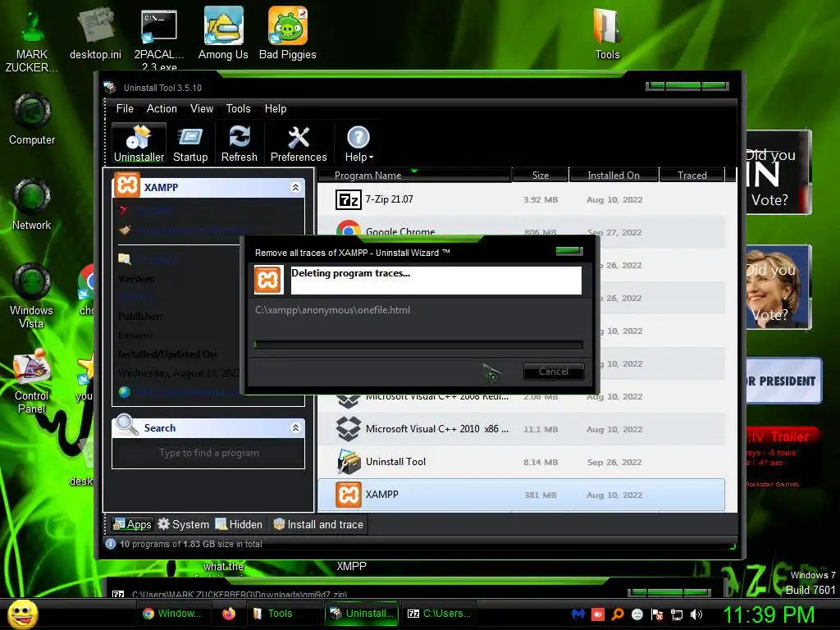This screenshot has width=840, height=630.
Task: Select the Google Chrome icon in program list
Action: (348, 228)
